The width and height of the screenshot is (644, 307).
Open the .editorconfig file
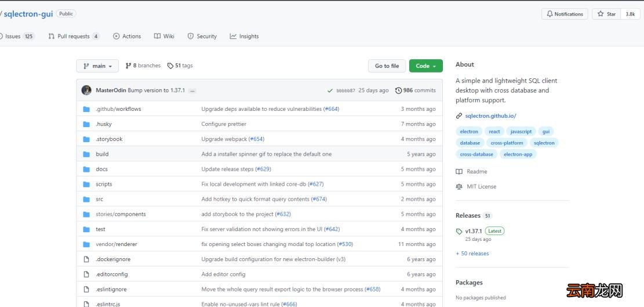(x=112, y=274)
